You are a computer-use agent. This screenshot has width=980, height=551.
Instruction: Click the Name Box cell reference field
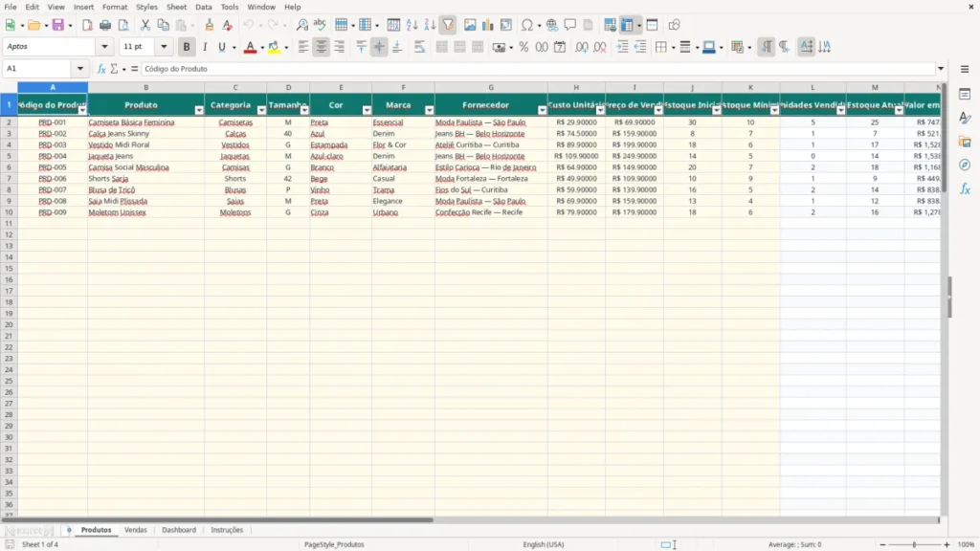click(38, 69)
